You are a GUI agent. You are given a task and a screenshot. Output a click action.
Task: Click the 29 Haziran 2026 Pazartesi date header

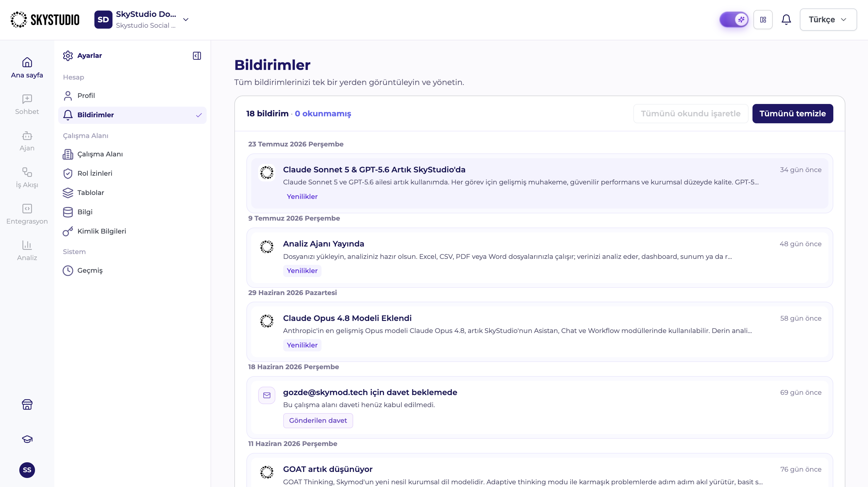(292, 292)
